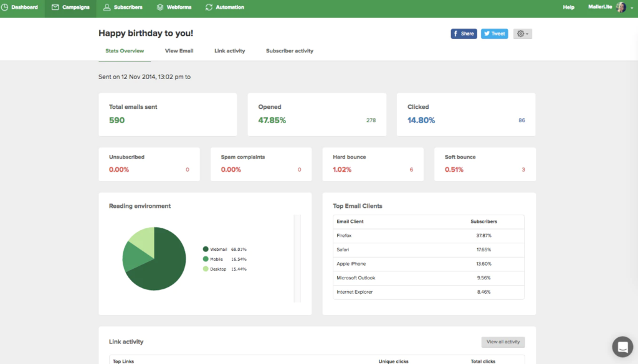Open the Intercom chat bubble

622,347
